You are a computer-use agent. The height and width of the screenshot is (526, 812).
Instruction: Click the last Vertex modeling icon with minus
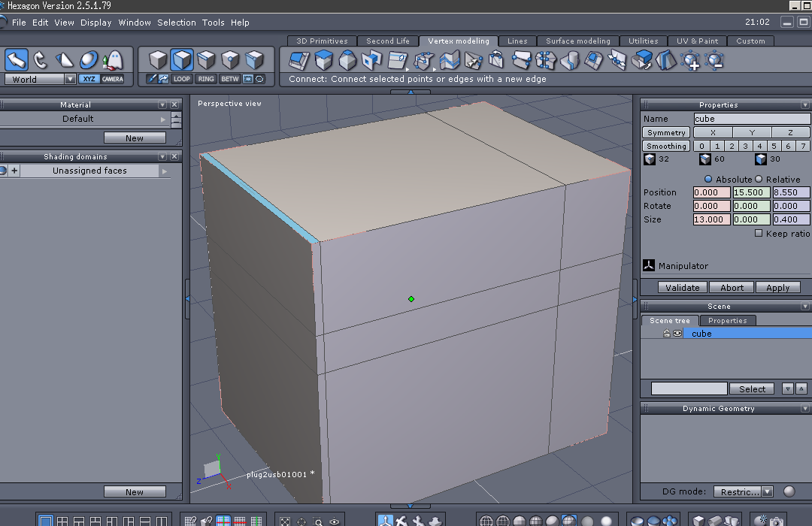click(714, 59)
